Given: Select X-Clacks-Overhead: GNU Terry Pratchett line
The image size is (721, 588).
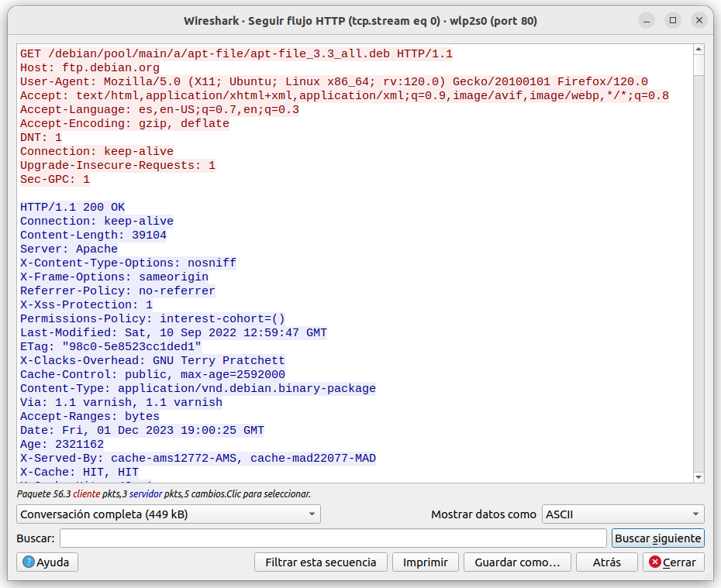Looking at the screenshot, I should point(153,360).
